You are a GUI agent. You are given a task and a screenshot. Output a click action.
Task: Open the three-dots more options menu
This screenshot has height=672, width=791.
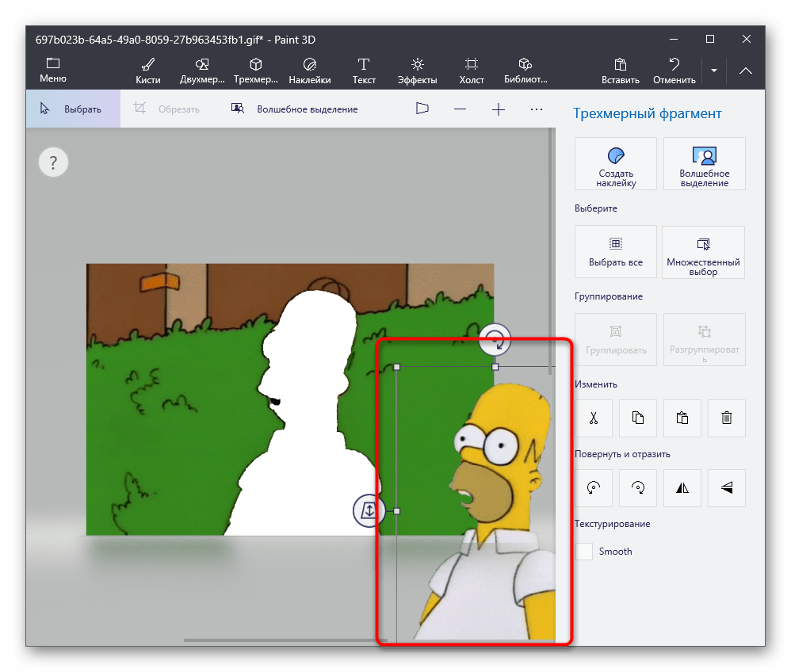pyautogui.click(x=537, y=109)
